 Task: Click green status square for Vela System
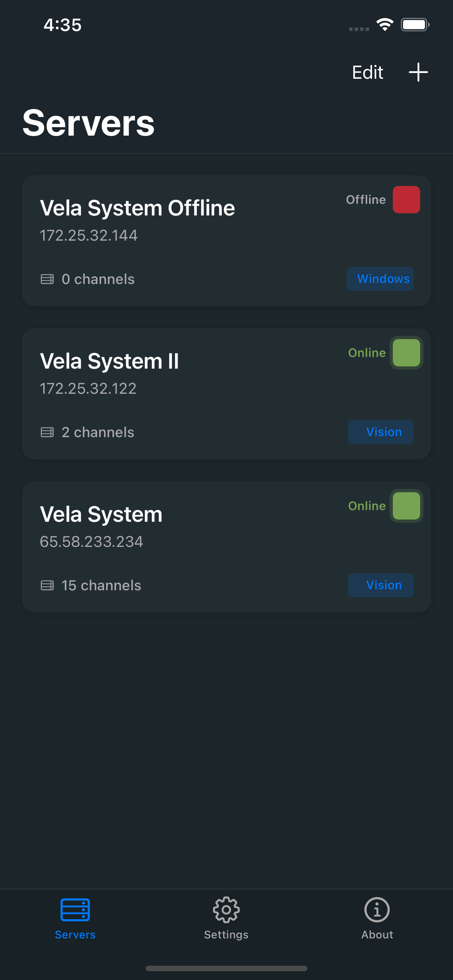pos(406,506)
